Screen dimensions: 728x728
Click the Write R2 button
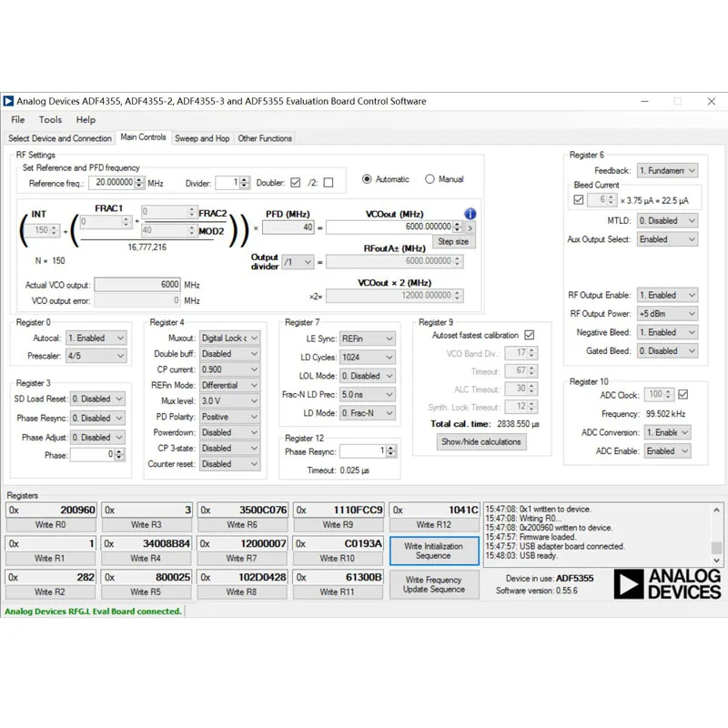(50, 592)
